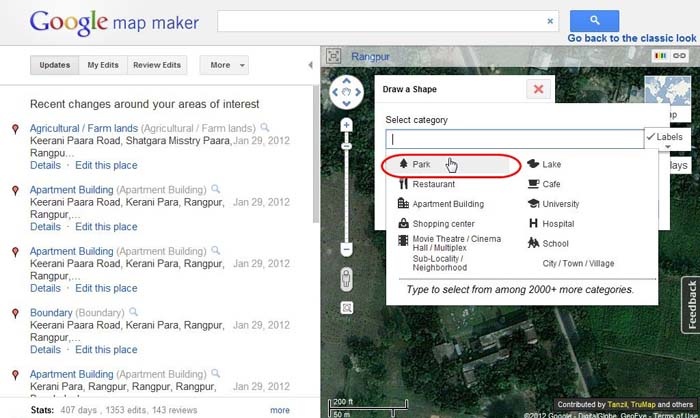Click the link icon at the map's top right
The height and width of the screenshot is (418, 700).
pos(679,56)
